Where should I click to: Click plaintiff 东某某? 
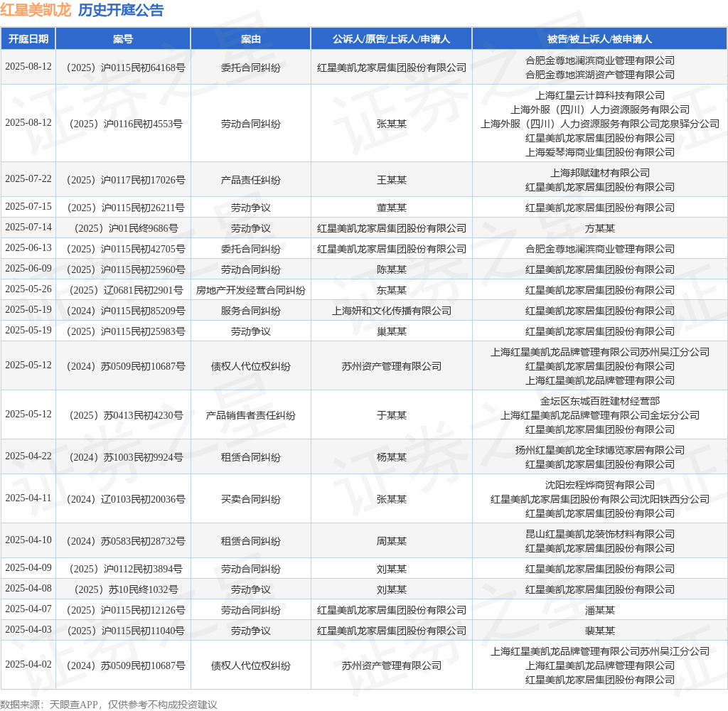coord(392,290)
